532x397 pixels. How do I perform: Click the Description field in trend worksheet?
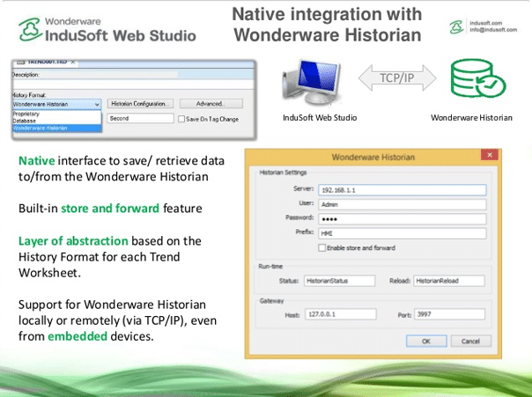133,85
